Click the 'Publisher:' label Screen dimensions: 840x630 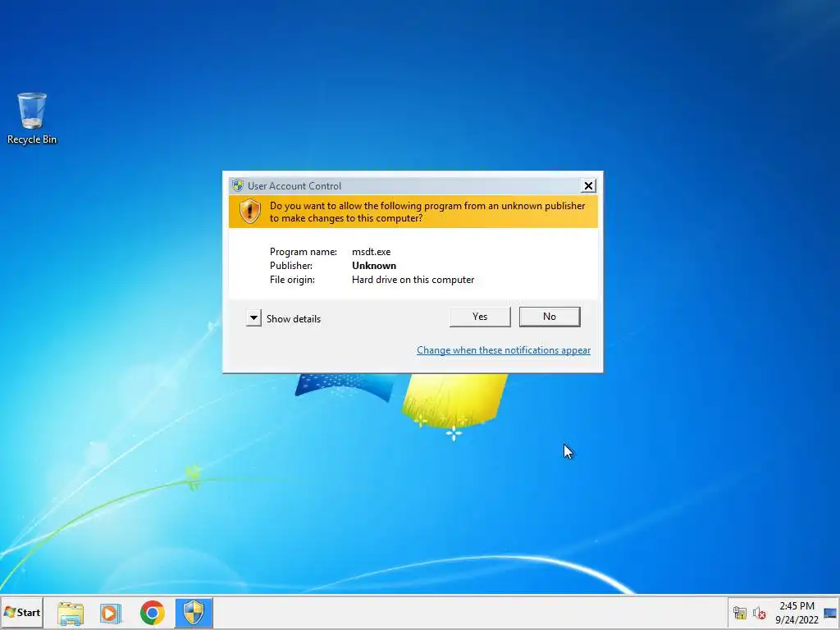291,266
